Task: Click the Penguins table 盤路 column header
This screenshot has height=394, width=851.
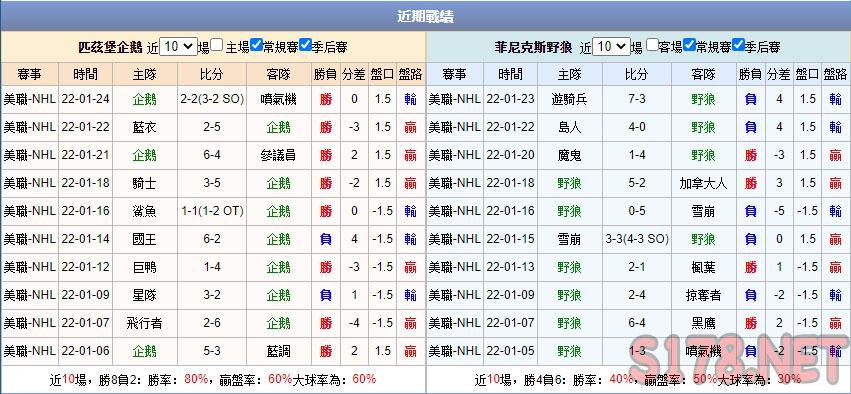Action: tap(410, 74)
